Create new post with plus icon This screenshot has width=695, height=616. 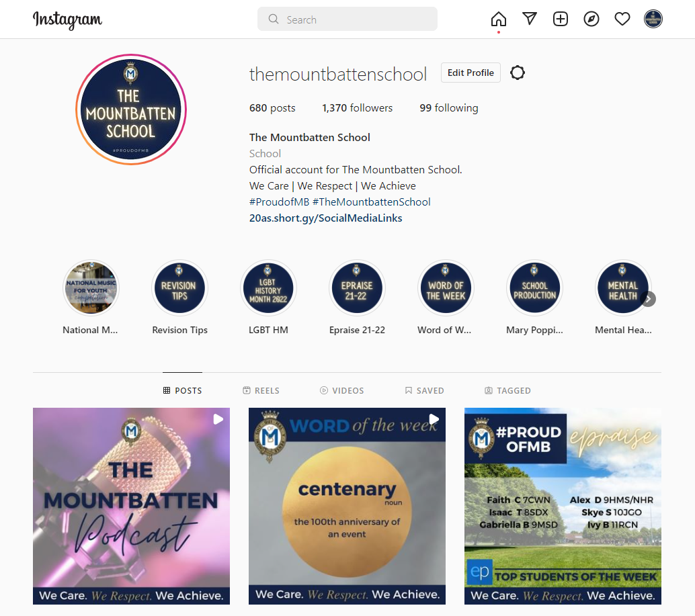click(561, 19)
